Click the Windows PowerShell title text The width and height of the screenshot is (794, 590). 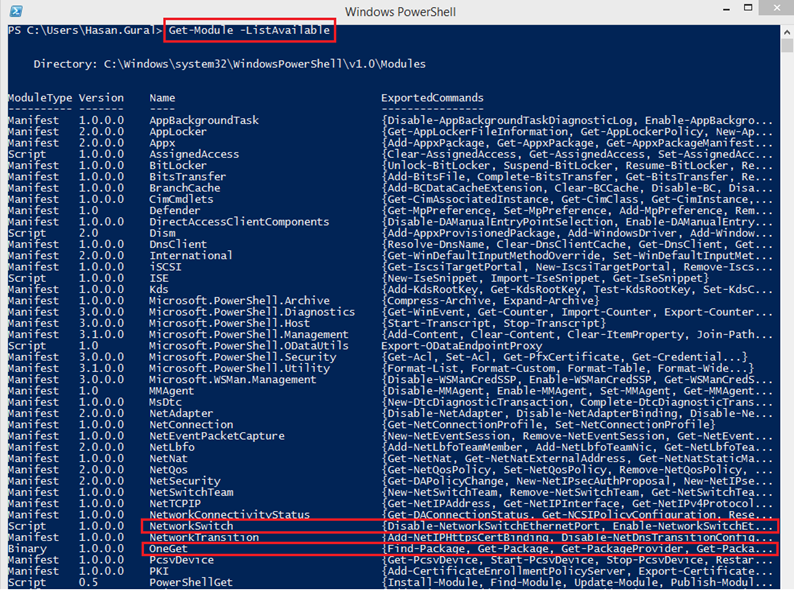pos(400,12)
